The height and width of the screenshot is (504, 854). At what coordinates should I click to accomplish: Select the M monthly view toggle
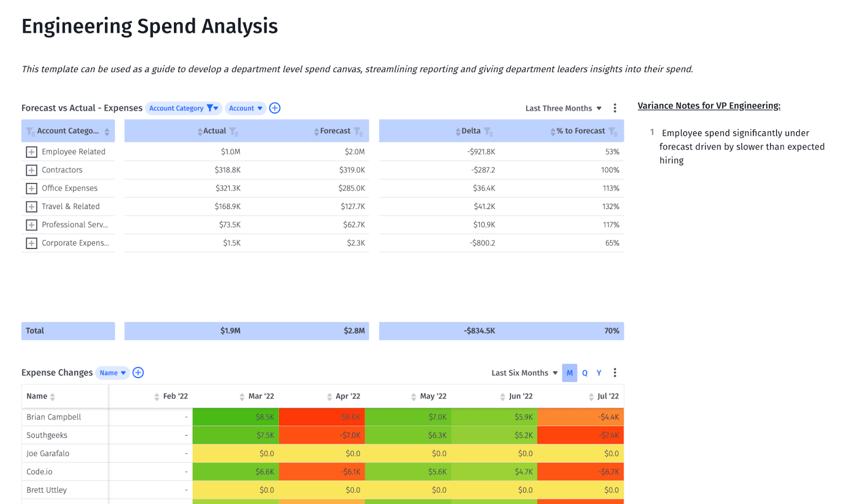(x=569, y=372)
